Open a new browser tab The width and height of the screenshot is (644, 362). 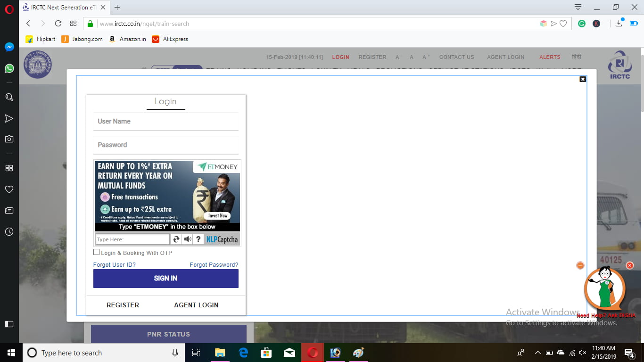117,7
